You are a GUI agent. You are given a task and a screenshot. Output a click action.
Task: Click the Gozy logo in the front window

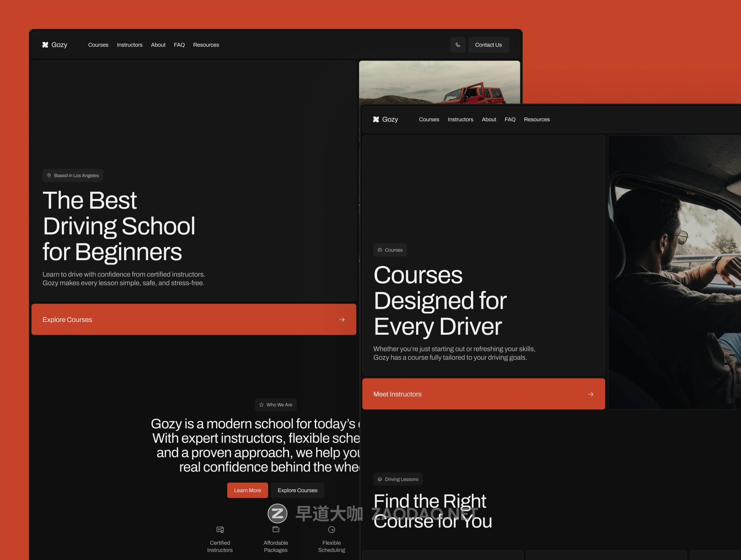[x=385, y=119]
